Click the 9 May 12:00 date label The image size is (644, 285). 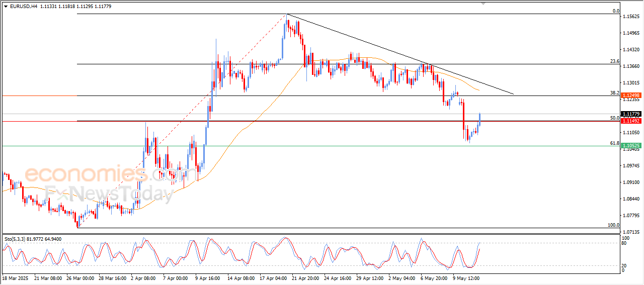466,277
